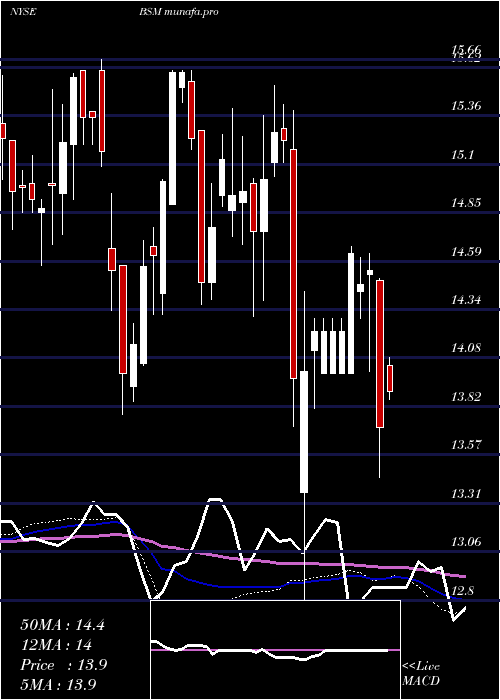Click the 14.08 price axis label

pyautogui.click(x=466, y=348)
